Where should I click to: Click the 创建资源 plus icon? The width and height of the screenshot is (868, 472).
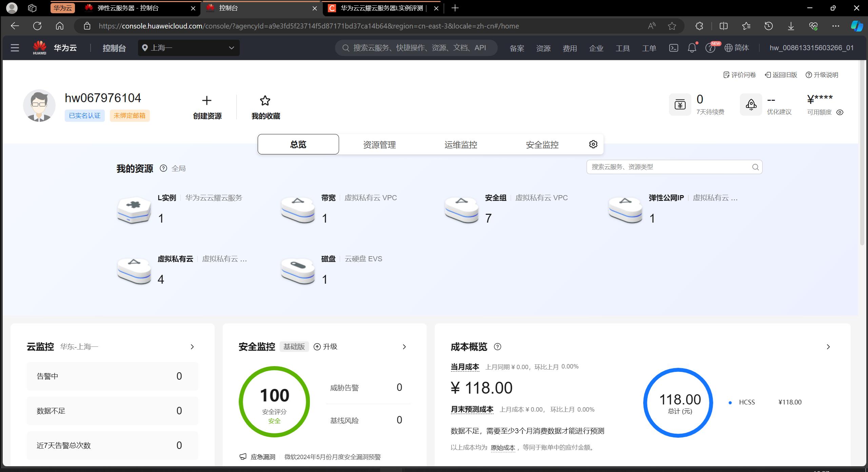coord(206,100)
